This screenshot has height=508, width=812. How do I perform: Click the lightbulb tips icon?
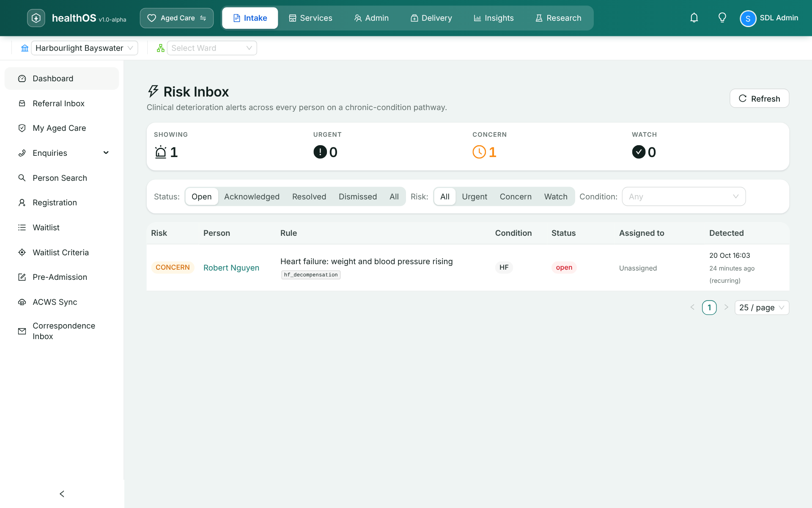[722, 18]
